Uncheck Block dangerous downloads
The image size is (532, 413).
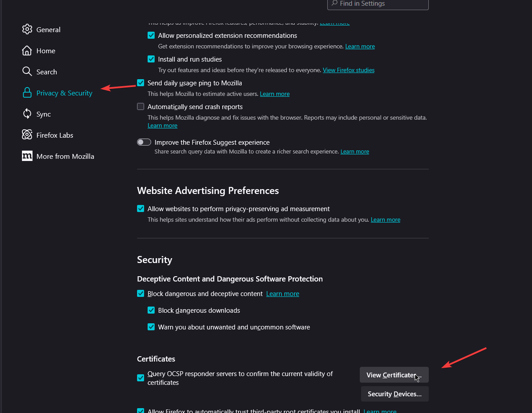[151, 311]
